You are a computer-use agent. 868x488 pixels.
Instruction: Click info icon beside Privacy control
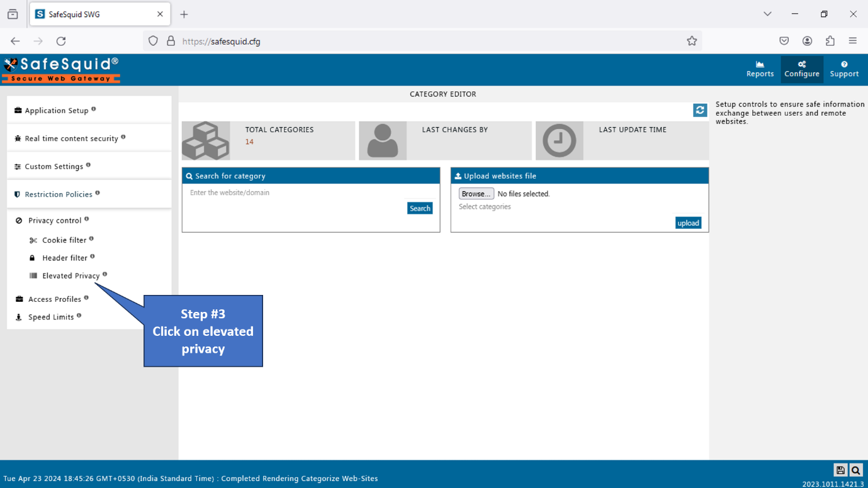coord(87,219)
